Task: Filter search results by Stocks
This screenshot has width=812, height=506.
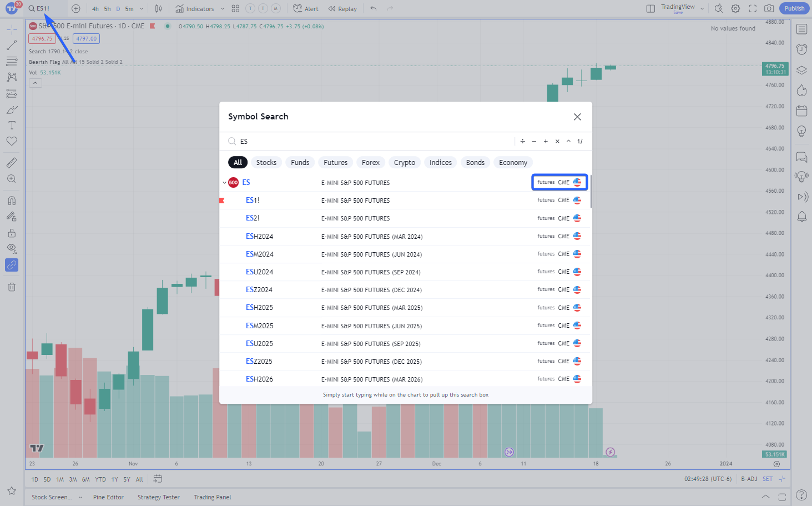Action: point(266,162)
